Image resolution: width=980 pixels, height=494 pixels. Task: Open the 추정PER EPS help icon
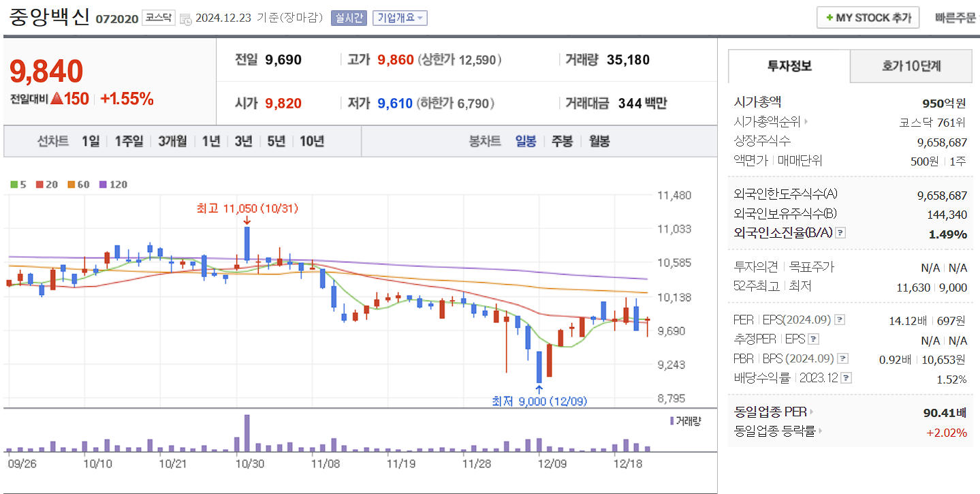814,339
